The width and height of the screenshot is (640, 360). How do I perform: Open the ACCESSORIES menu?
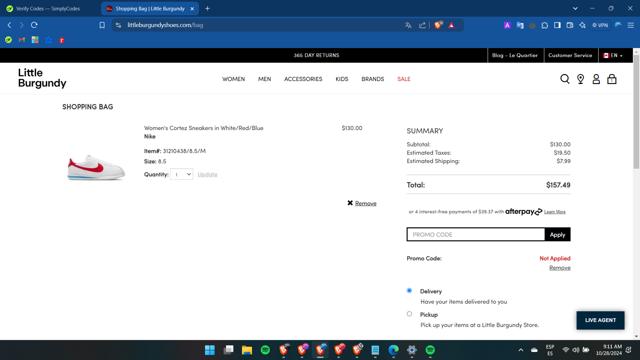click(303, 79)
